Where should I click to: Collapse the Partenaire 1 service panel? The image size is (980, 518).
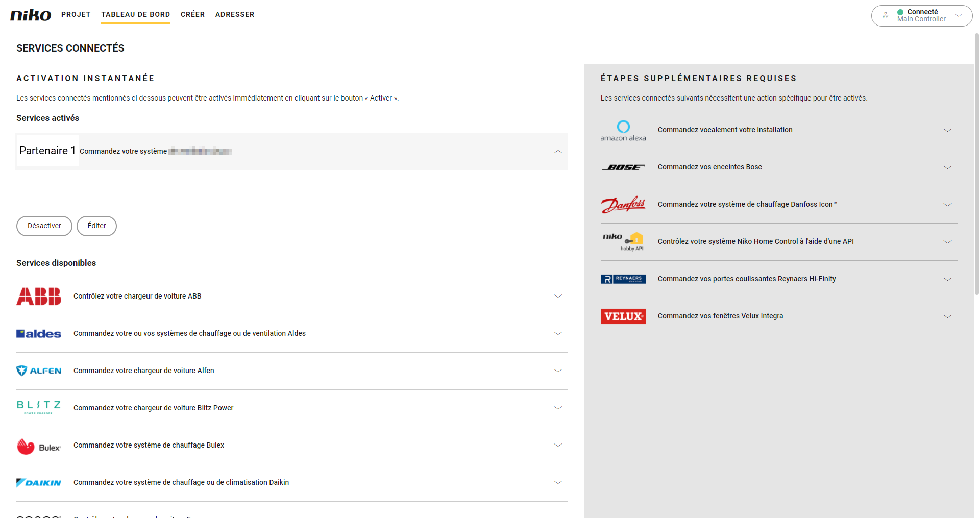558,152
